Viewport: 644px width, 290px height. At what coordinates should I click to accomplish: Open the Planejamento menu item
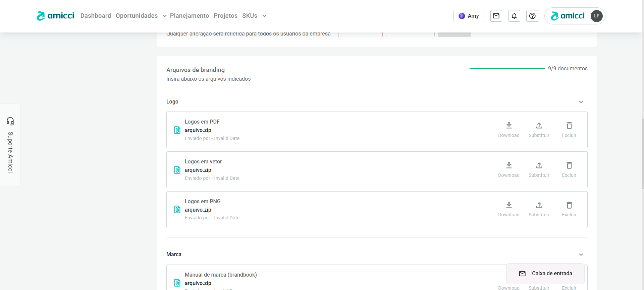coord(189,16)
